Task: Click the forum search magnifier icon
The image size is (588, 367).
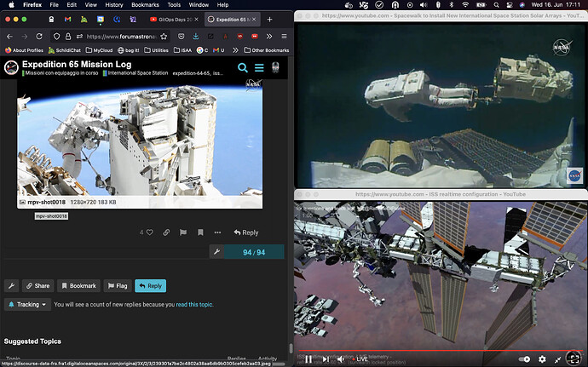Action: [x=243, y=67]
